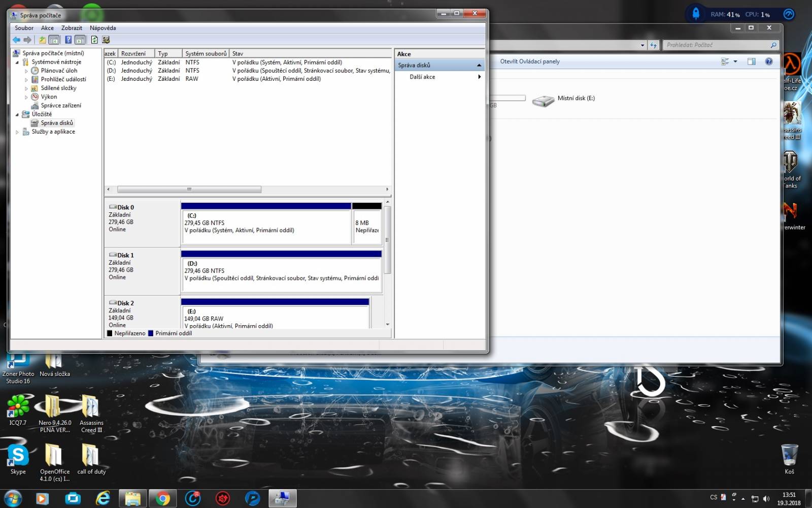Click the vertical scrollbar of disk graphic pane
The height and width of the screenshot is (508, 812).
(x=387, y=240)
